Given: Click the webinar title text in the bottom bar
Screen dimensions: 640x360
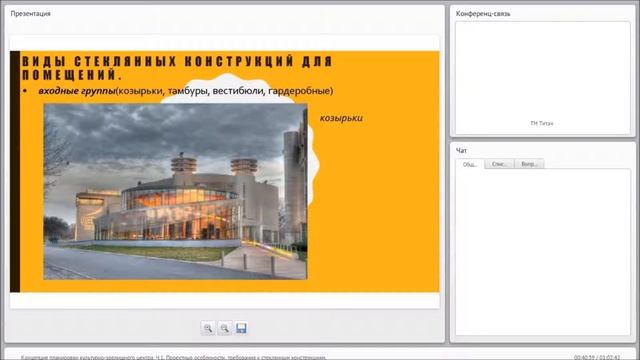Looking at the screenshot, I should 173,357.
